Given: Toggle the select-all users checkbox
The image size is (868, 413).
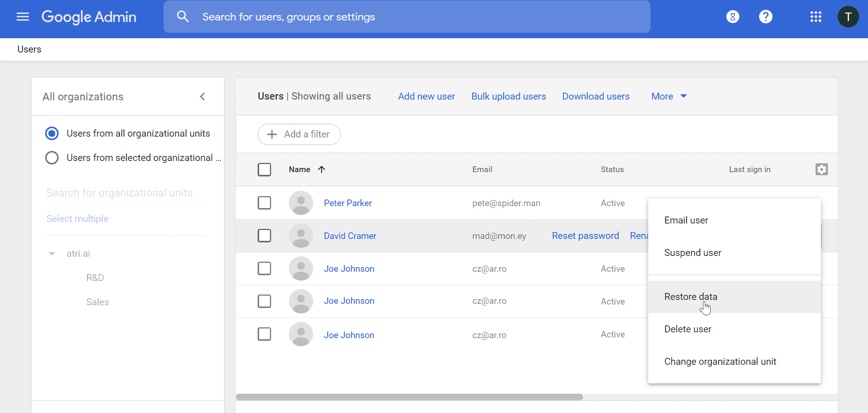Looking at the screenshot, I should coord(264,169).
